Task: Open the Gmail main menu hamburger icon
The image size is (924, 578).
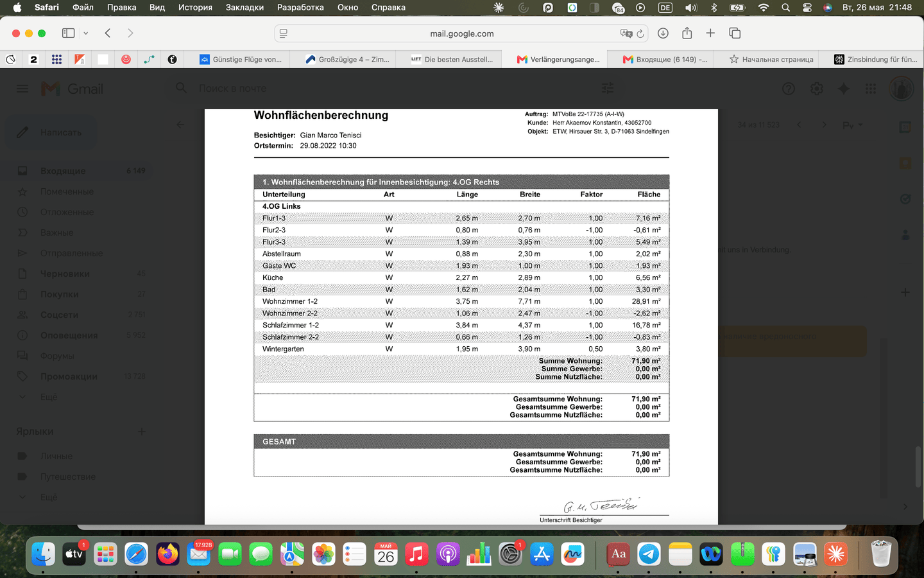Action: click(22, 89)
